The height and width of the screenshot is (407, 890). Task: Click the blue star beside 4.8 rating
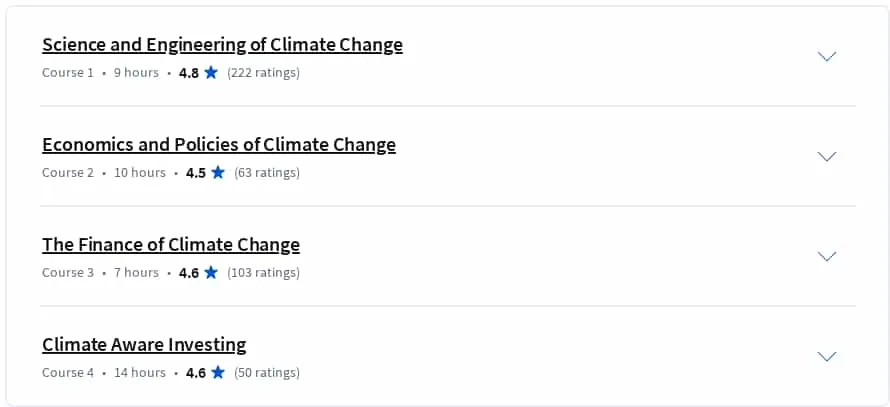(x=211, y=72)
